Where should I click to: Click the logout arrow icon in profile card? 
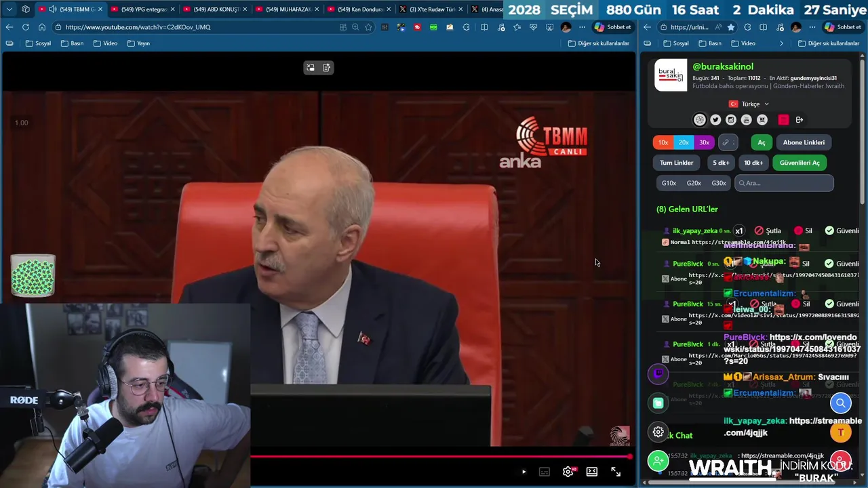(800, 120)
